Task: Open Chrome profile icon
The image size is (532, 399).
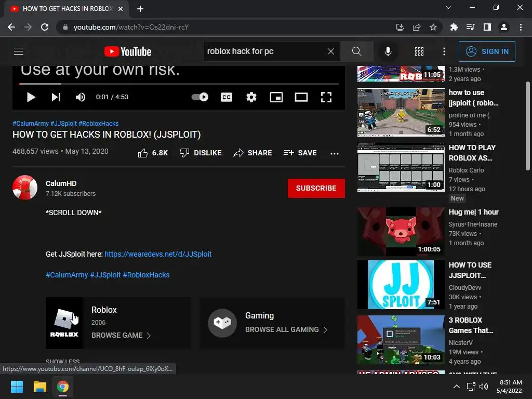Action: point(504,27)
